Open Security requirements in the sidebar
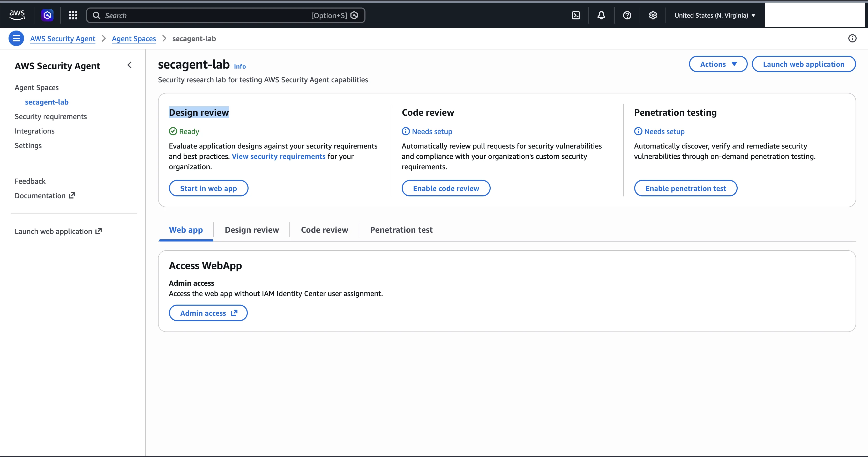 [x=50, y=117]
